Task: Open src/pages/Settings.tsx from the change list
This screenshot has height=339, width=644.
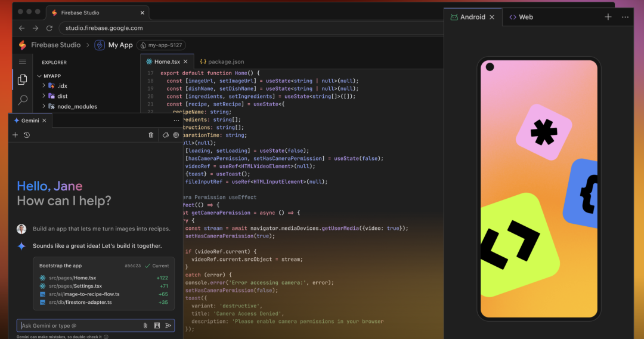Action: (75, 286)
